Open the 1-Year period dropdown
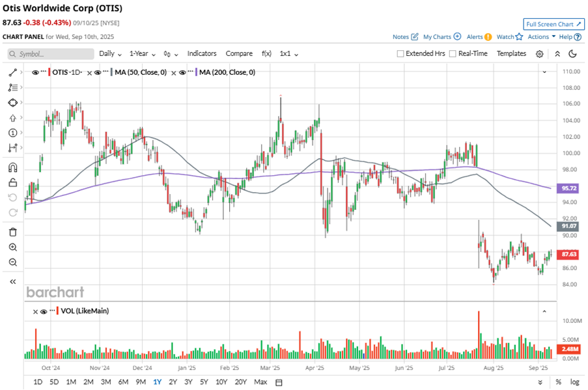The width and height of the screenshot is (588, 390). (143, 53)
